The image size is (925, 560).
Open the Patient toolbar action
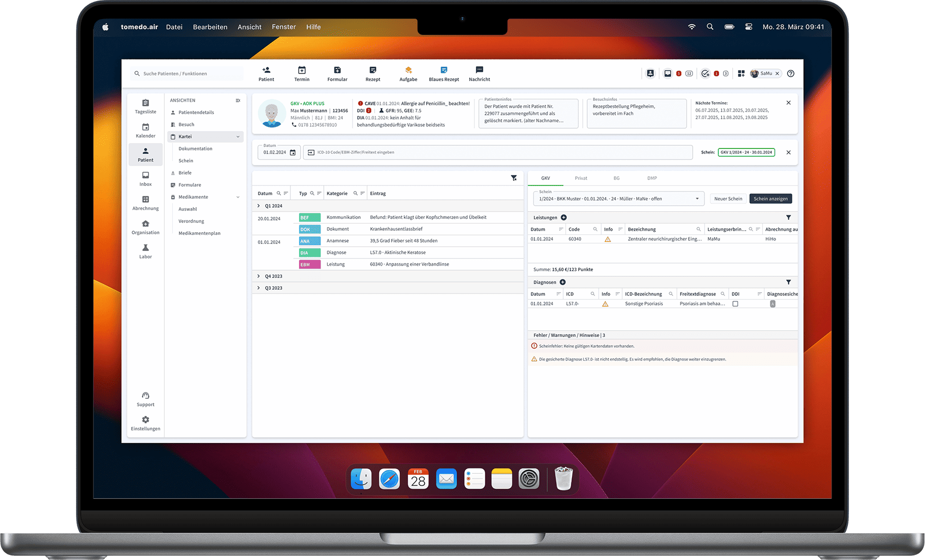click(x=266, y=74)
